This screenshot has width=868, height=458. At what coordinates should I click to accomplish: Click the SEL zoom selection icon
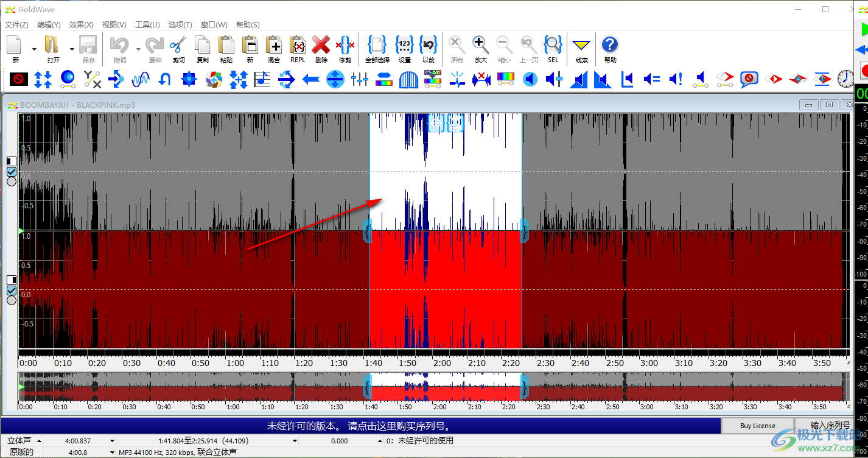553,49
